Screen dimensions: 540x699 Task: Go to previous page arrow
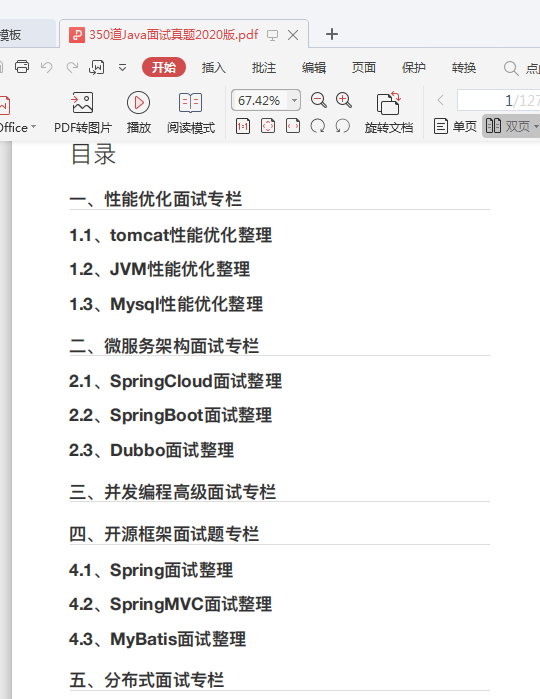[441, 100]
